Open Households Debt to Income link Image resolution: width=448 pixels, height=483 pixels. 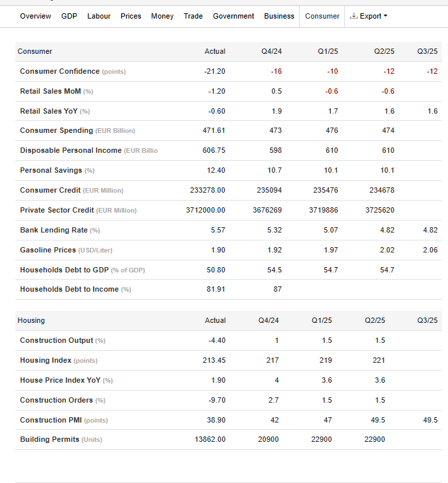69,289
